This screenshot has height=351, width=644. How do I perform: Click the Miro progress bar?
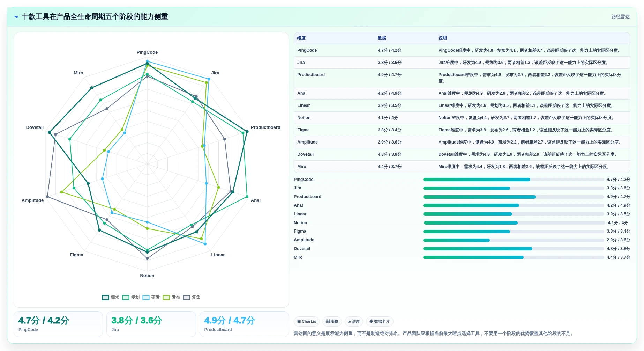tap(514, 257)
